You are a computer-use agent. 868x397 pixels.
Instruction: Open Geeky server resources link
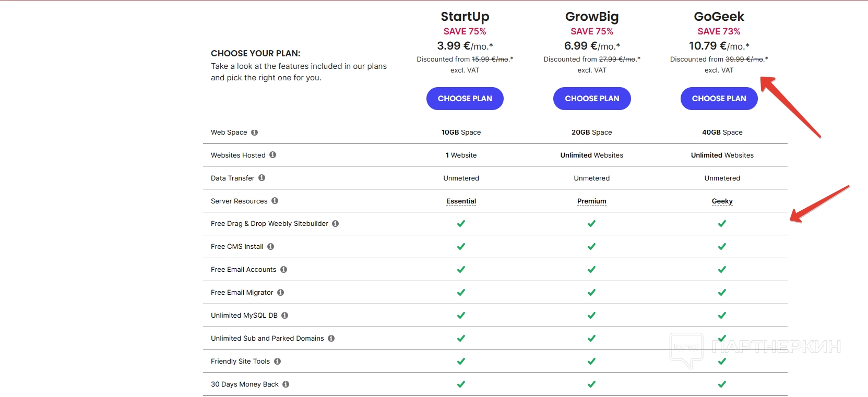722,201
